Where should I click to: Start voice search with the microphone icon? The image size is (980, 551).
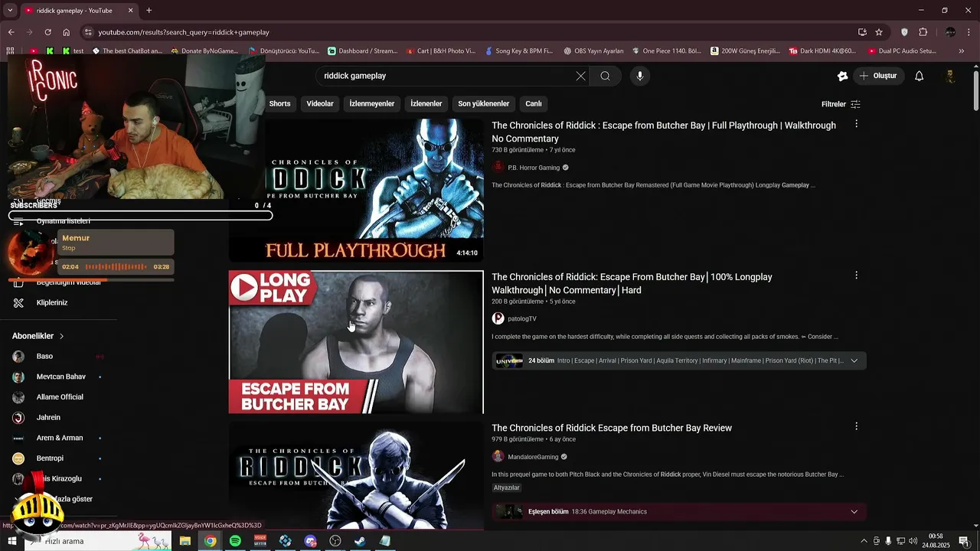coord(640,76)
